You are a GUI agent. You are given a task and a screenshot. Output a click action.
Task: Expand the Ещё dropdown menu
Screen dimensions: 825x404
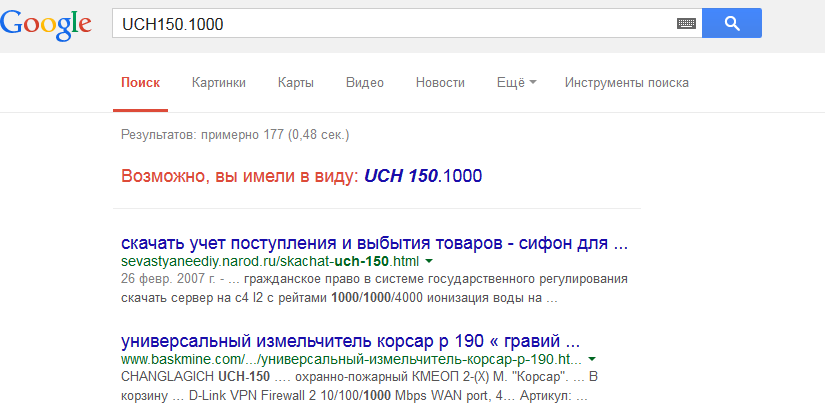pos(516,83)
